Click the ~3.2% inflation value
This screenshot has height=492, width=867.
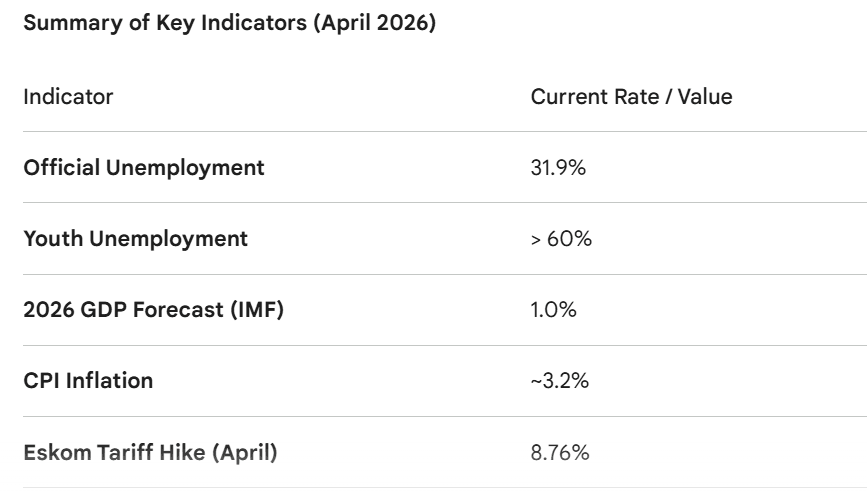558,381
